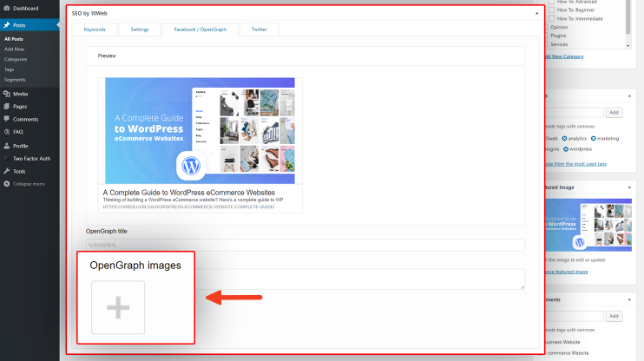Viewport: 644px width, 361px height.
Task: Click Add New Category link
Action: click(x=564, y=56)
